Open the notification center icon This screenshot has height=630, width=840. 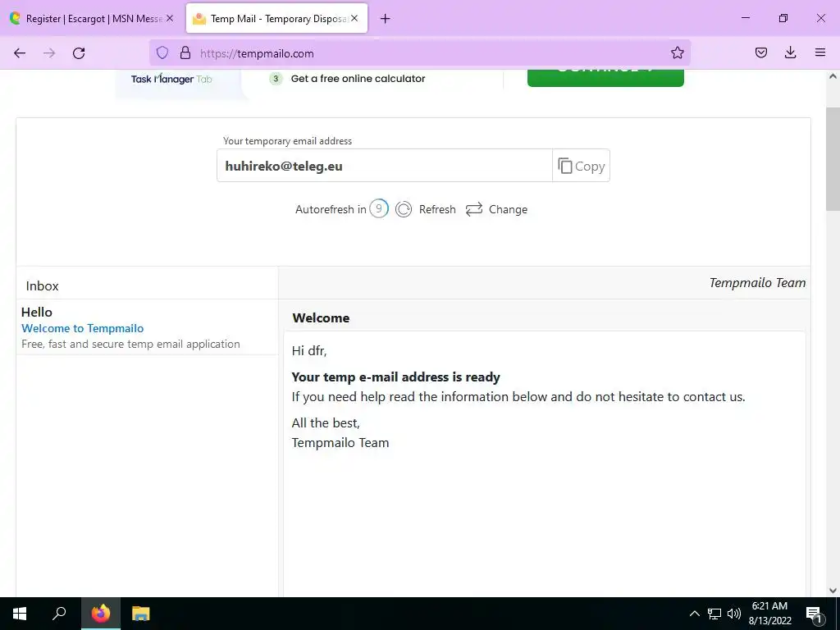815,614
